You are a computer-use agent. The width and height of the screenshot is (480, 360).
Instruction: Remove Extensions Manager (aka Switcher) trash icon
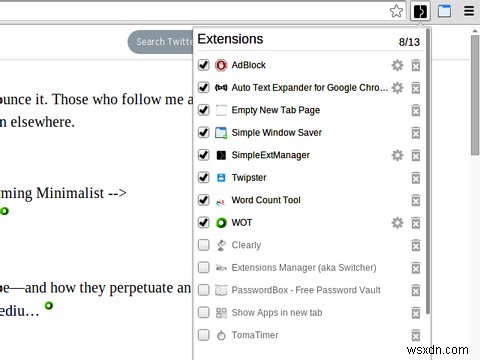coord(416,268)
